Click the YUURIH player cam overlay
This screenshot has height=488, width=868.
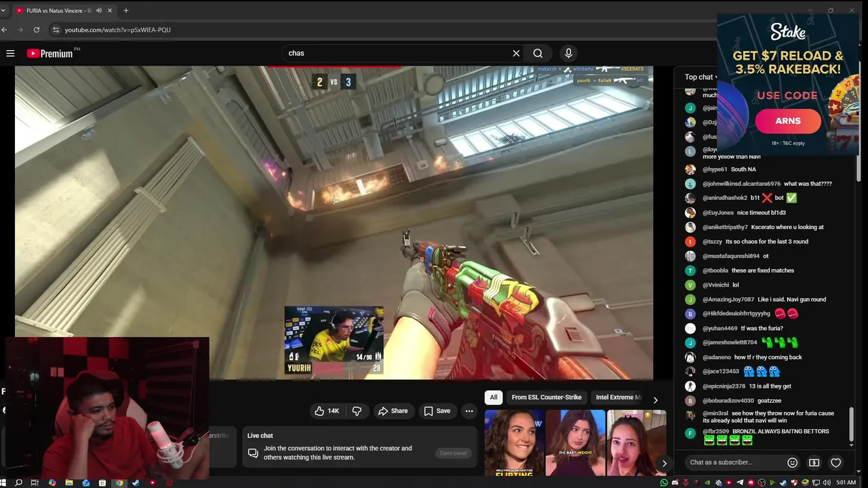(x=334, y=340)
